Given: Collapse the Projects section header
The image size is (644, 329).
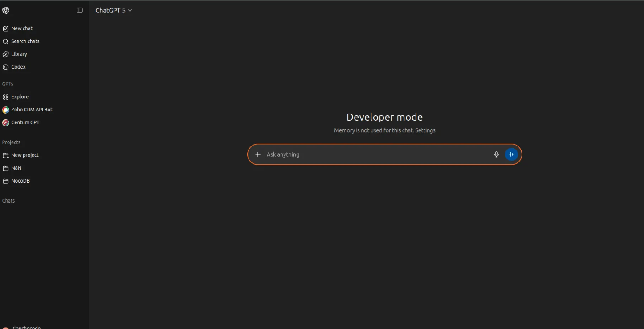Looking at the screenshot, I should coord(11,142).
